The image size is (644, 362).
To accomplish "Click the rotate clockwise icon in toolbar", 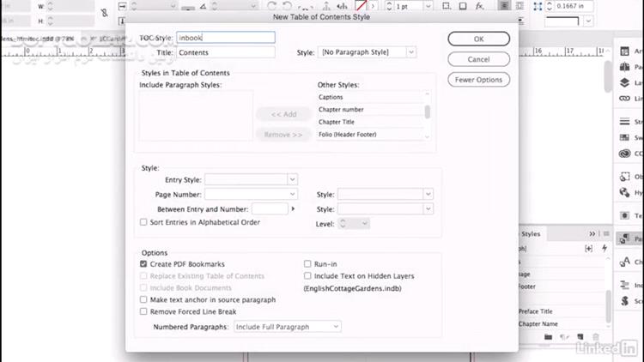I will [x=271, y=6].
